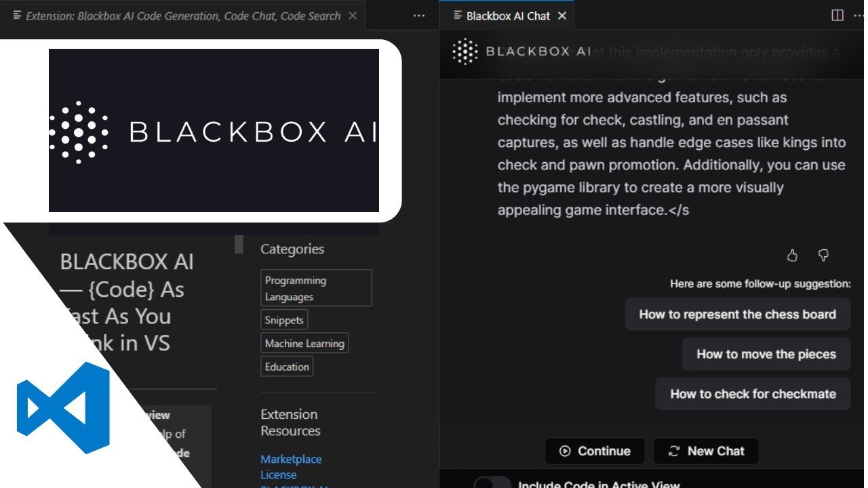
Task: Close the Extension Blackbox AI tab
Action: (353, 16)
